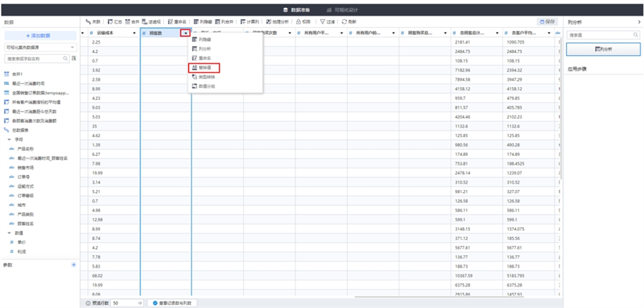Click the 过滤 (filter) toolbar icon

click(x=327, y=22)
